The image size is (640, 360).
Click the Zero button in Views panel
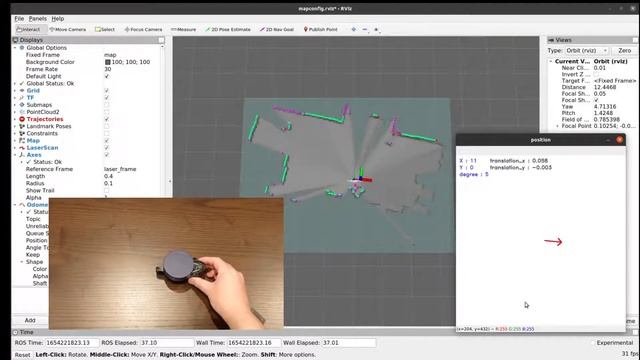[624, 51]
